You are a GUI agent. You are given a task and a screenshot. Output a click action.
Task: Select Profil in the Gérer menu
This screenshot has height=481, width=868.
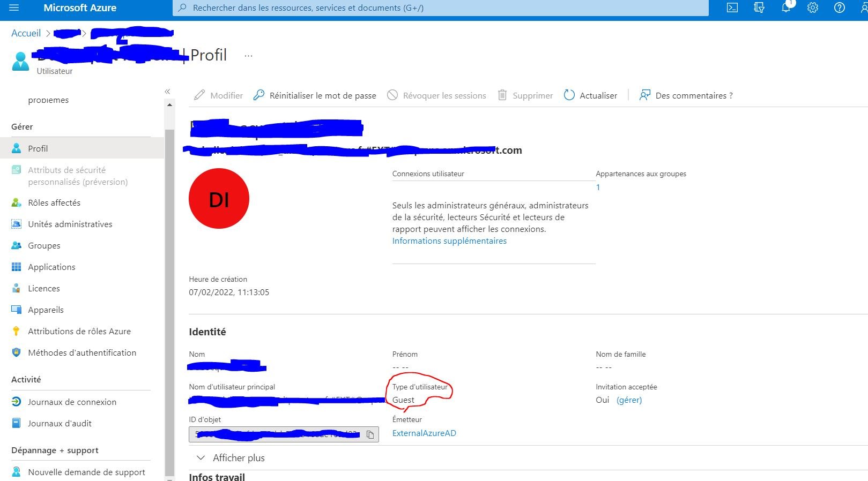(x=82, y=148)
